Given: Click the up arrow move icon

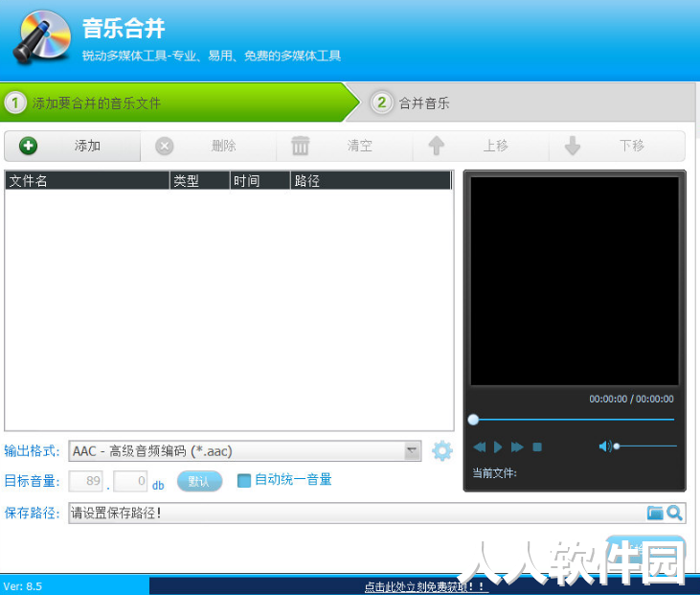Looking at the screenshot, I should click(436, 146).
